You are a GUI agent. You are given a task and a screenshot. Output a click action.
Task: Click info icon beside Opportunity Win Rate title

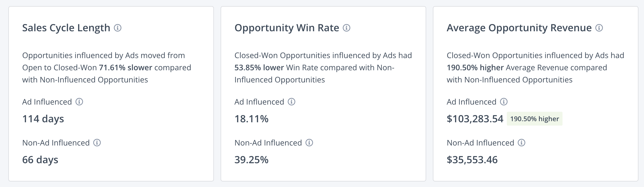(347, 28)
